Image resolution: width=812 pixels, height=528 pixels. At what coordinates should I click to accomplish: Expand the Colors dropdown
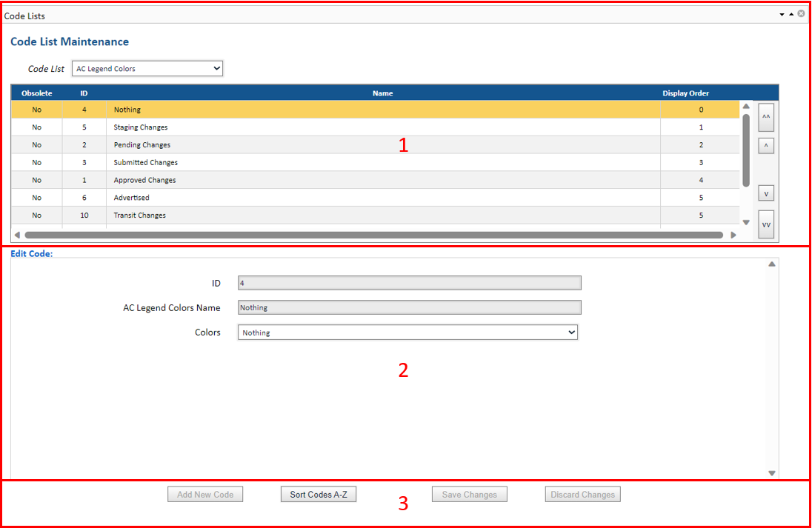pos(407,333)
